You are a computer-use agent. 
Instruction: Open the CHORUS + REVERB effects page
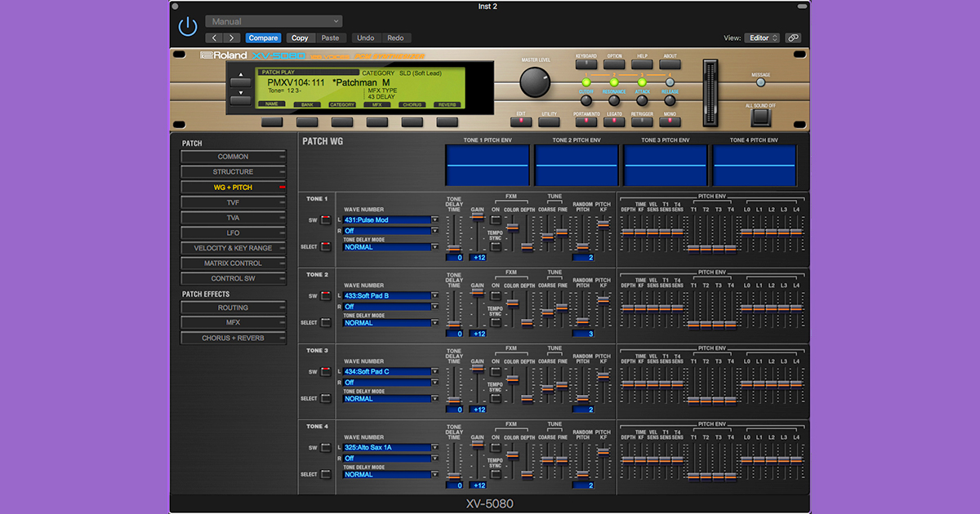click(234, 338)
